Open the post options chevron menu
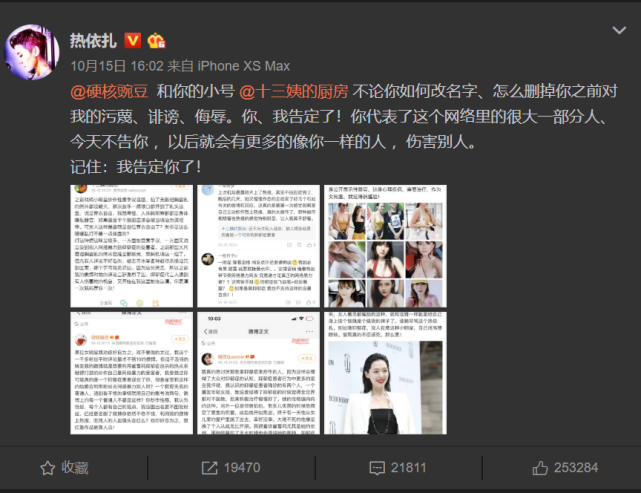Viewport: 641px width, 493px height. tap(619, 30)
